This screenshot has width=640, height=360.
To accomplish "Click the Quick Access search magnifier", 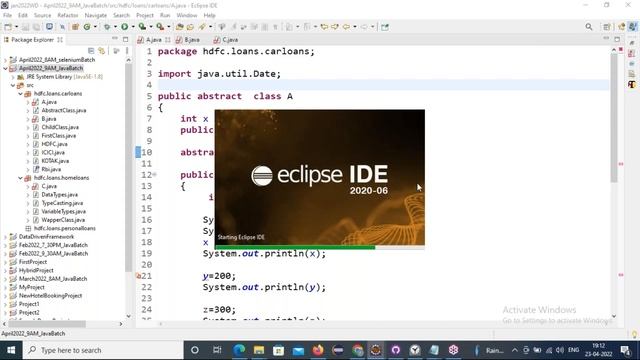I will 589,27.
